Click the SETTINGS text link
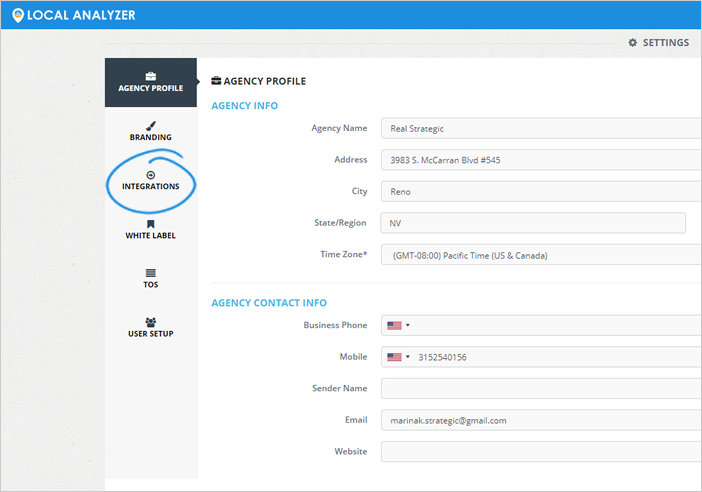 pyautogui.click(x=665, y=43)
